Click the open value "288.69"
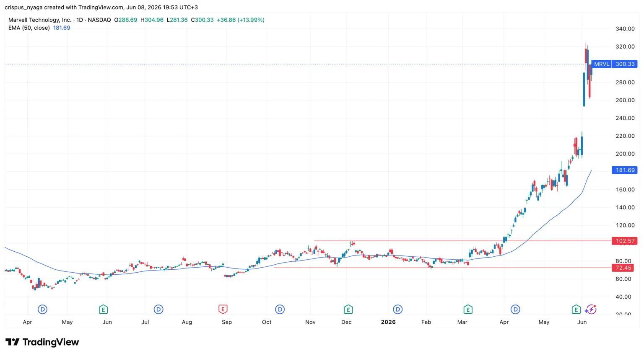This screenshot has height=356, width=644. [x=128, y=20]
